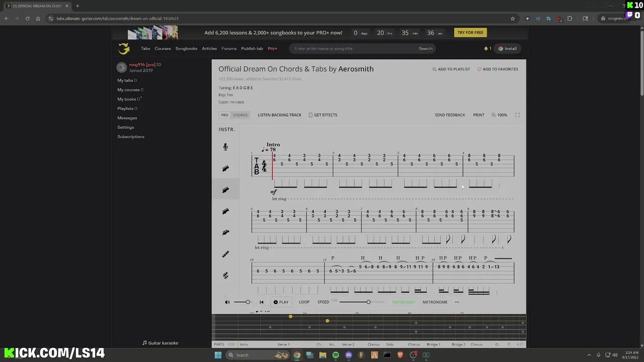Click LISTEN BACKING TRACK

(x=280, y=115)
